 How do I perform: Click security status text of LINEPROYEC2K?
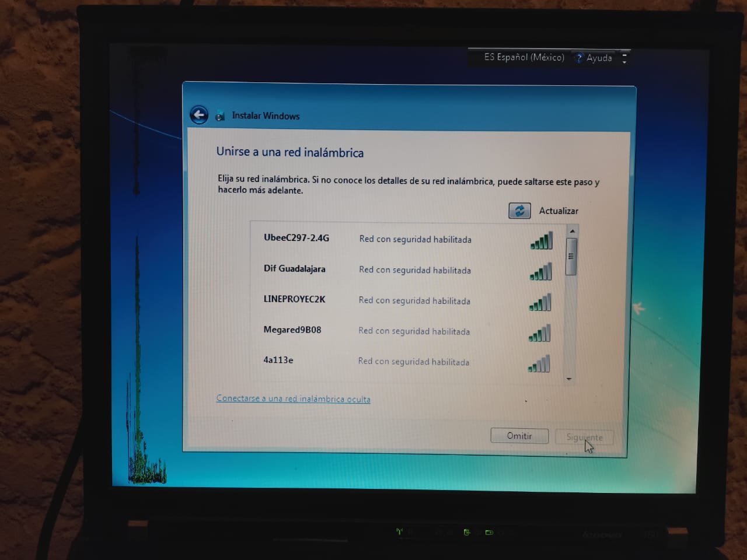[414, 300]
